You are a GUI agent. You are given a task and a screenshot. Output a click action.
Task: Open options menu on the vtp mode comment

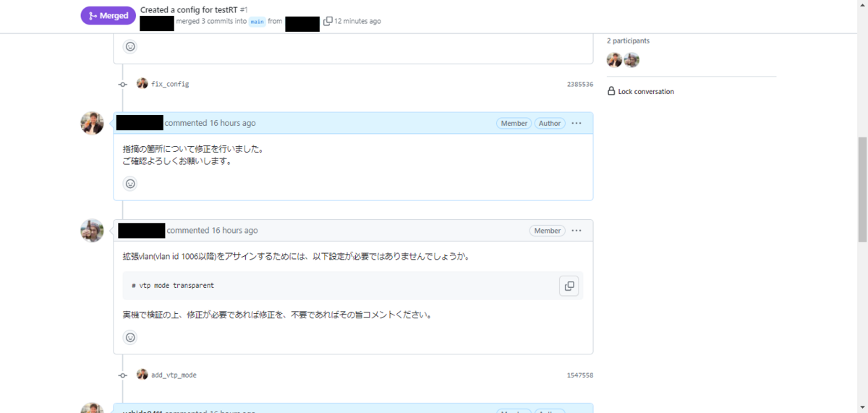576,231
